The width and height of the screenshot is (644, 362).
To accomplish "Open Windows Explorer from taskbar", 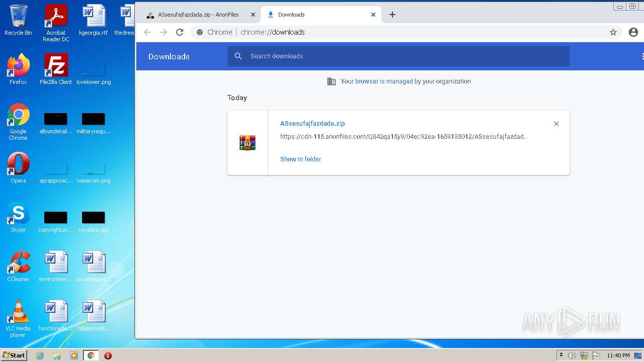I will 57,355.
